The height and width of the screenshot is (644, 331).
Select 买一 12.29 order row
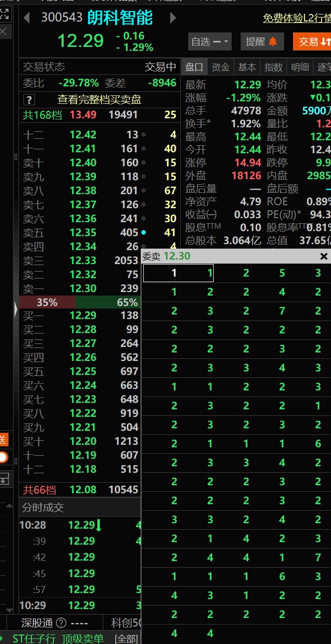[x=80, y=316]
